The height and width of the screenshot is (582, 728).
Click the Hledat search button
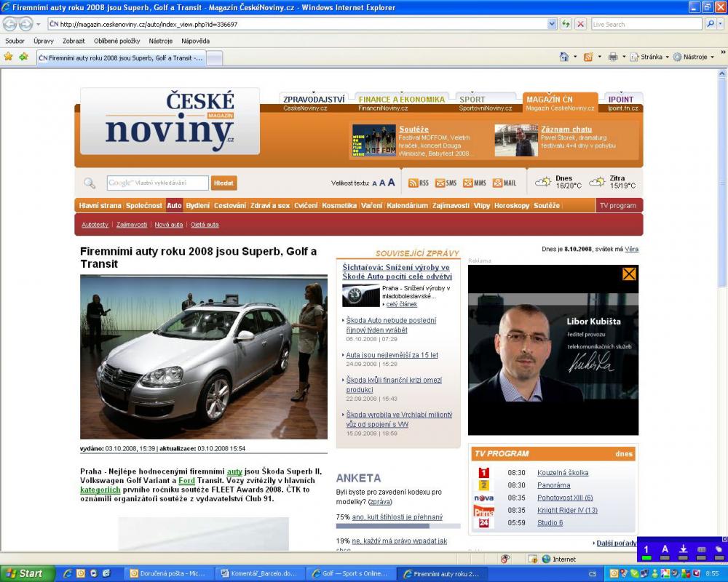coord(223,183)
